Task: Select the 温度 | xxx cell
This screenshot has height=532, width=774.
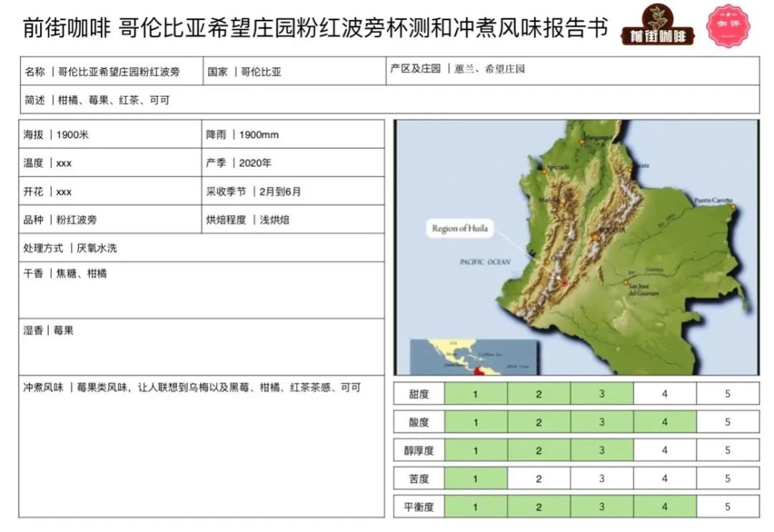Action: click(110, 163)
